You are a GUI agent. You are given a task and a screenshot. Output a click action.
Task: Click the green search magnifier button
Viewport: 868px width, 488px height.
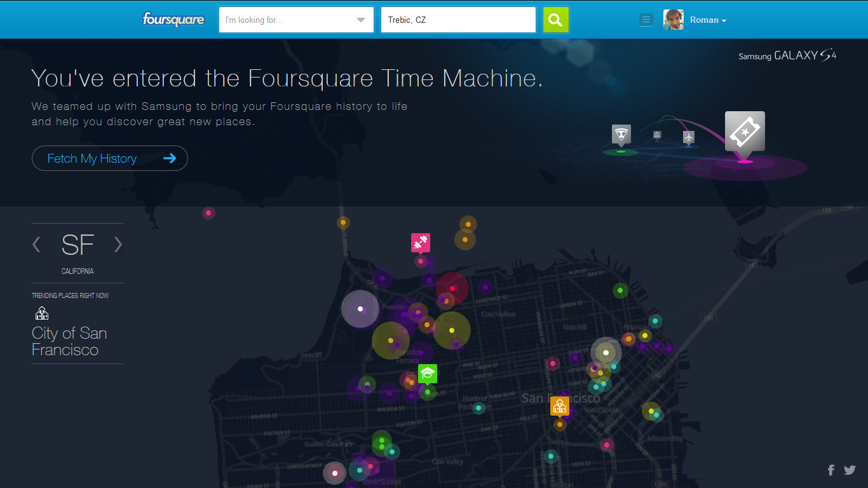[555, 20]
